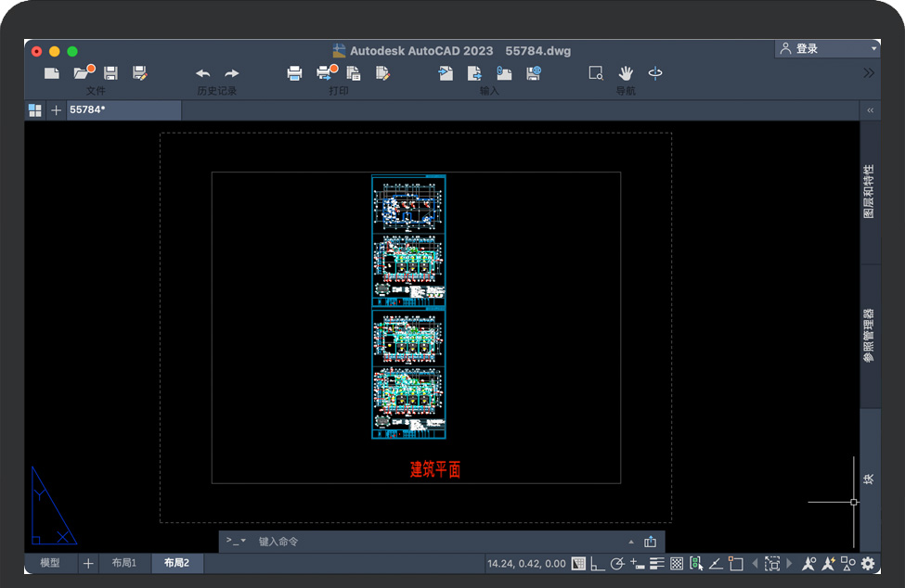Create a new drawing file
This screenshot has width=905, height=588.
pyautogui.click(x=52, y=73)
